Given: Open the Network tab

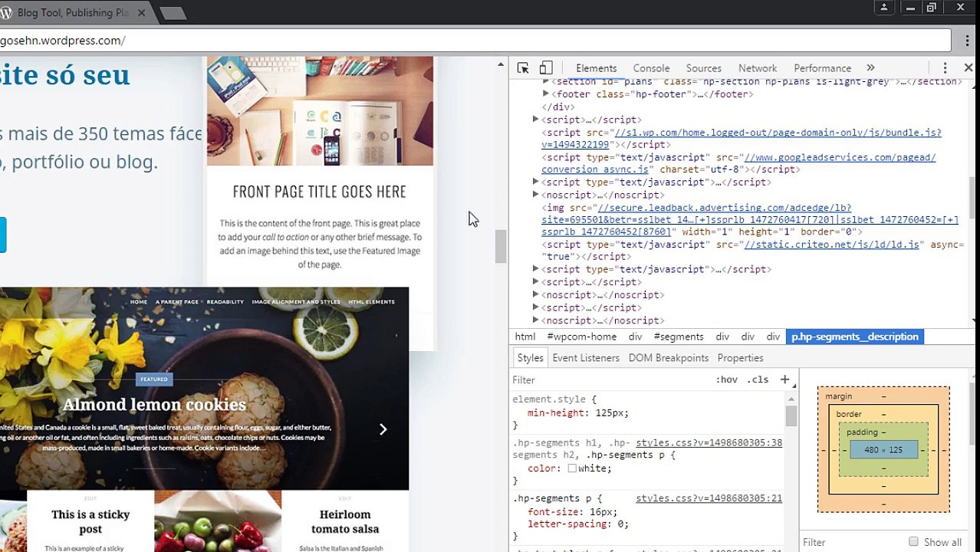Looking at the screenshot, I should pyautogui.click(x=758, y=68).
